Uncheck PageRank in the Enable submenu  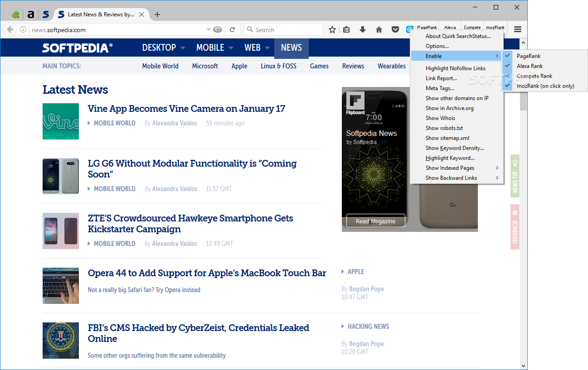tap(545, 56)
